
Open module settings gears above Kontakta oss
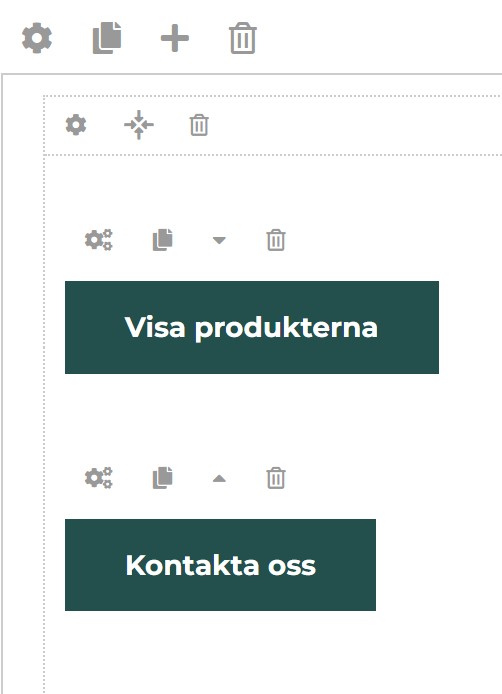click(x=99, y=478)
